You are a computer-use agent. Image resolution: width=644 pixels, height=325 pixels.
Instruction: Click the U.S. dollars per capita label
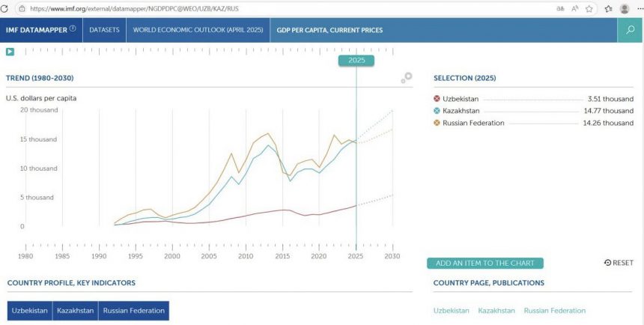41,98
